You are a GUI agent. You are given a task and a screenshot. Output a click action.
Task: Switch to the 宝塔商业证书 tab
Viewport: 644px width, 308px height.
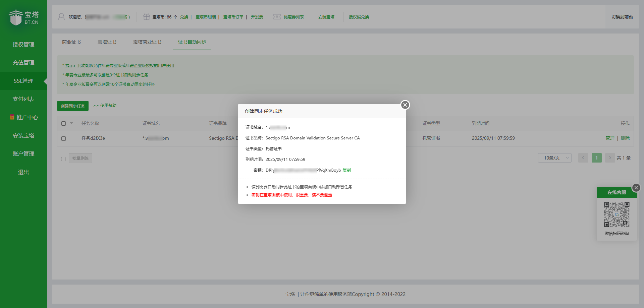(147, 42)
